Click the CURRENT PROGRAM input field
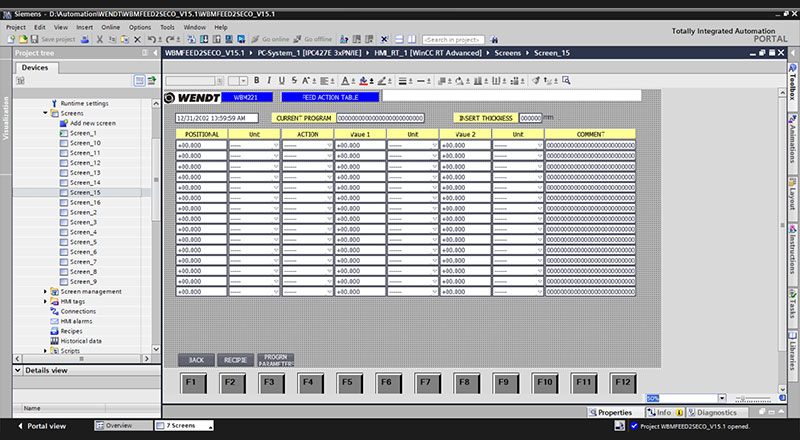The image size is (800, 440). [x=381, y=118]
